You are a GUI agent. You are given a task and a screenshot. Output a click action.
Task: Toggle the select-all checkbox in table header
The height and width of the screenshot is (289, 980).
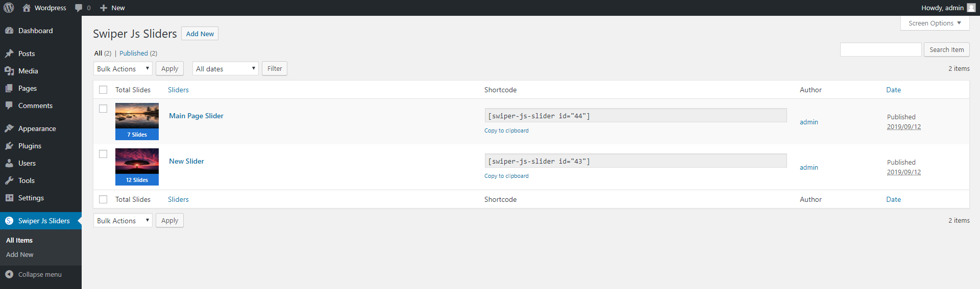click(x=103, y=90)
